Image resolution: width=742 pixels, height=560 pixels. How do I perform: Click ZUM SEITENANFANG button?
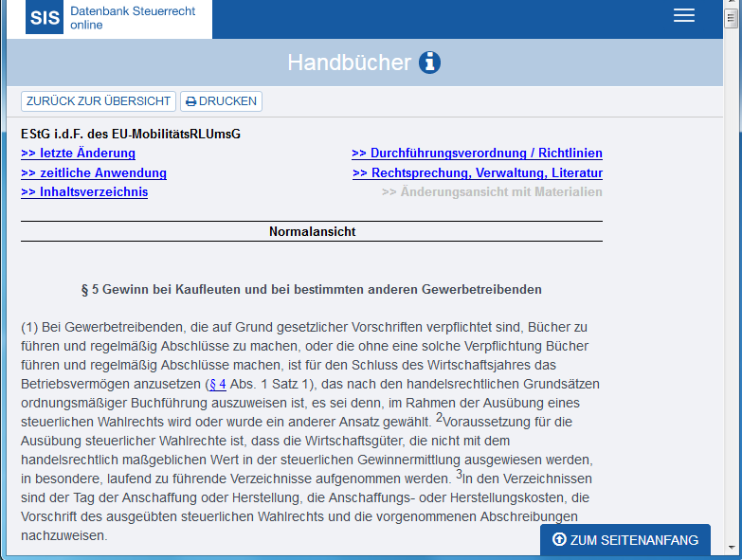point(625,540)
